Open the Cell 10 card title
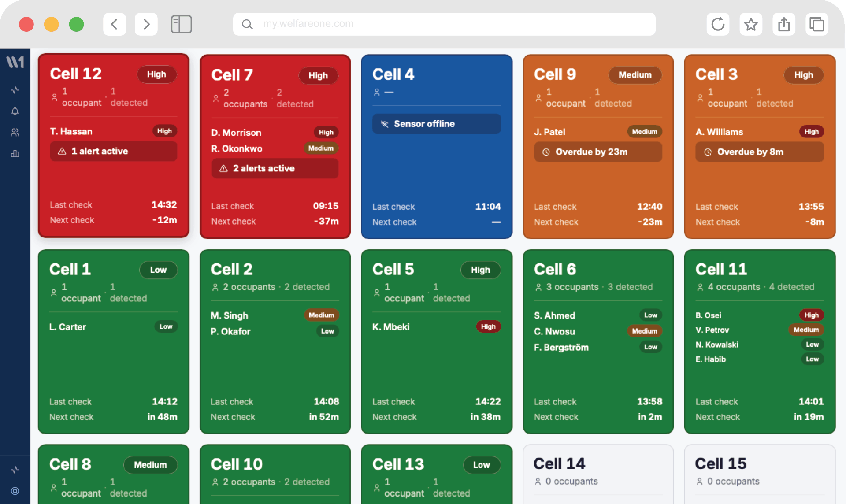 coord(237,464)
